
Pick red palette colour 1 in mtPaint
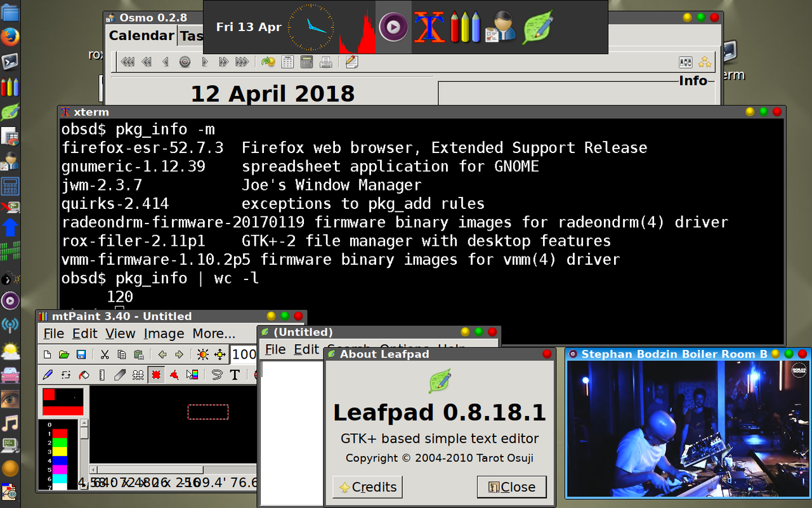click(60, 433)
